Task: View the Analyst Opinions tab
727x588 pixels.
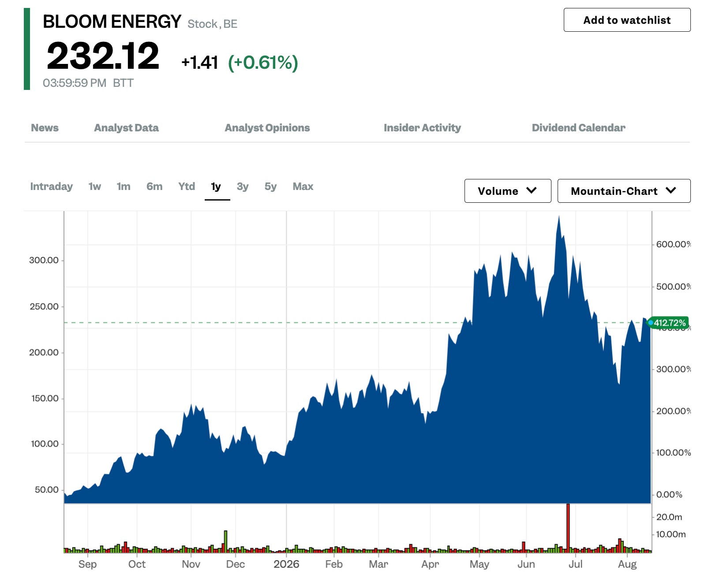Action: coord(267,128)
